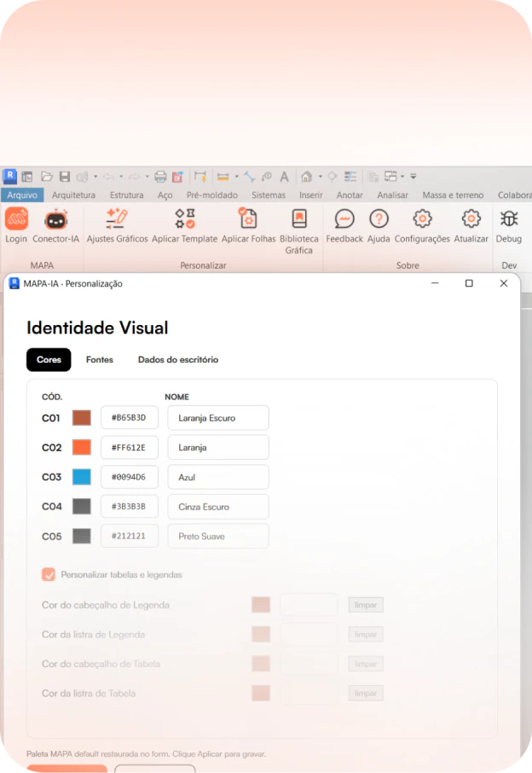Click the C03 blue color swatch
The height and width of the screenshot is (773, 532).
(82, 477)
